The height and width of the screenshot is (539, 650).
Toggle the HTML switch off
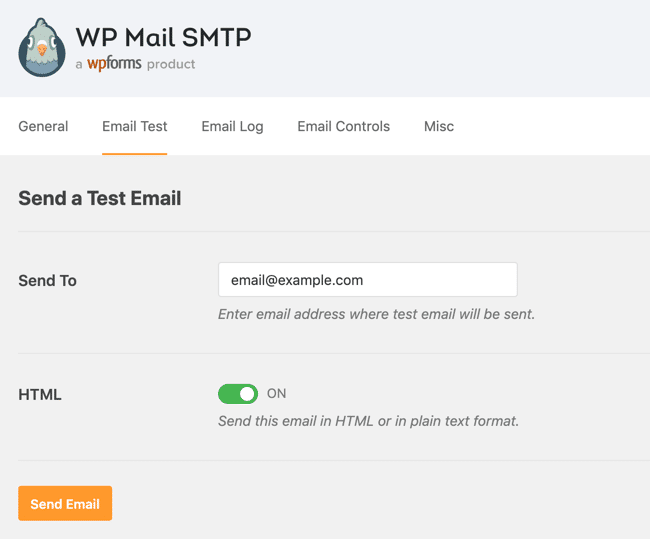click(238, 393)
